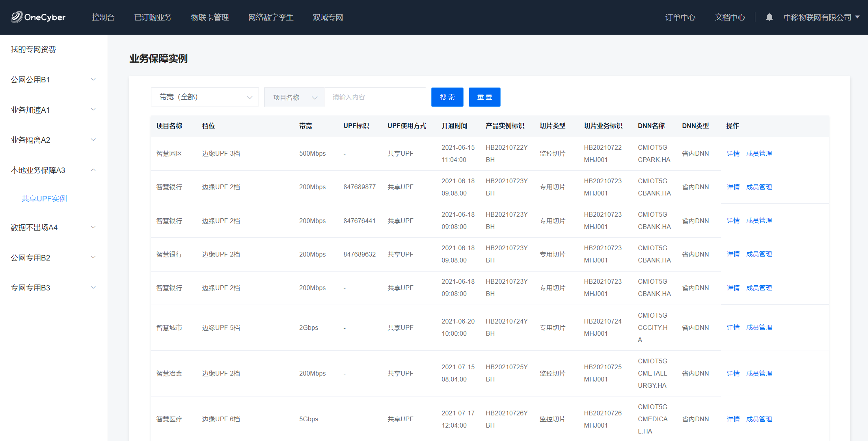Screen dimensions: 868x441
Task: Open the 物联卡管理 top menu
Action: pos(210,17)
